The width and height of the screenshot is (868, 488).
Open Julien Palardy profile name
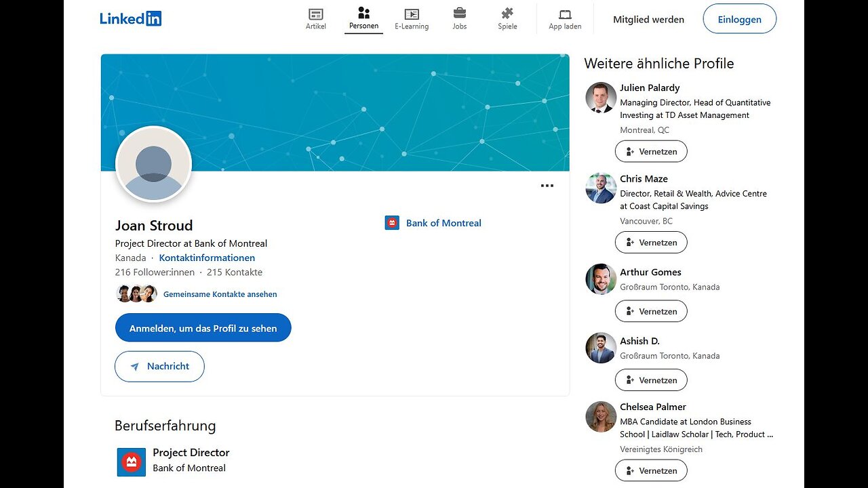tap(650, 87)
